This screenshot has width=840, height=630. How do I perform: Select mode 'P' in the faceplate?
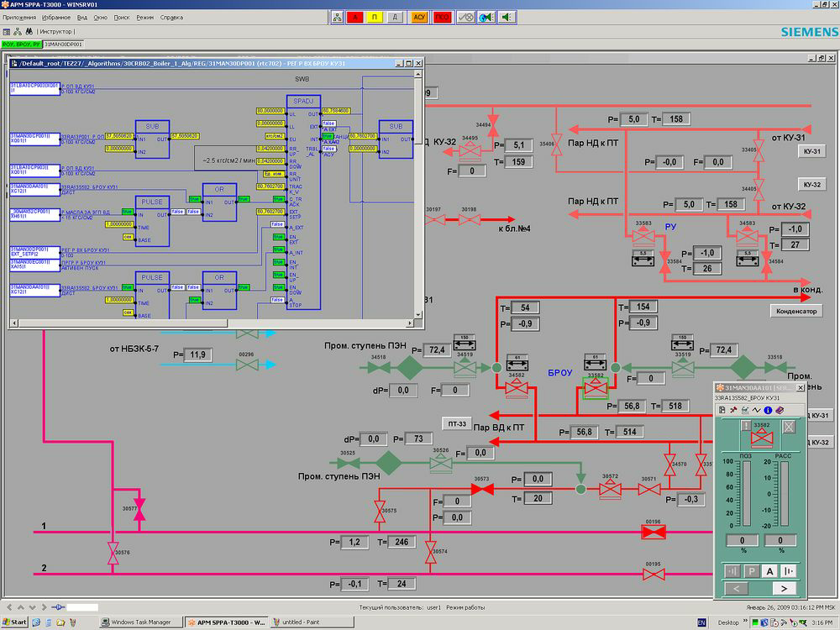pos(752,571)
